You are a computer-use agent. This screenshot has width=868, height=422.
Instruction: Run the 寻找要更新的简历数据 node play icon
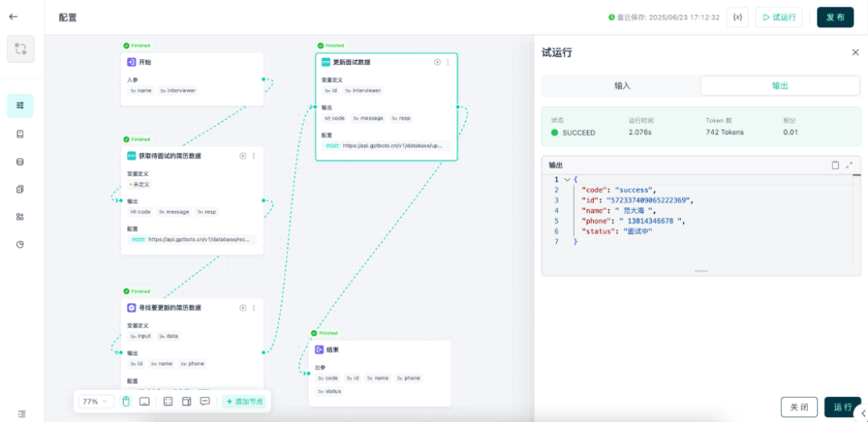coord(243,308)
